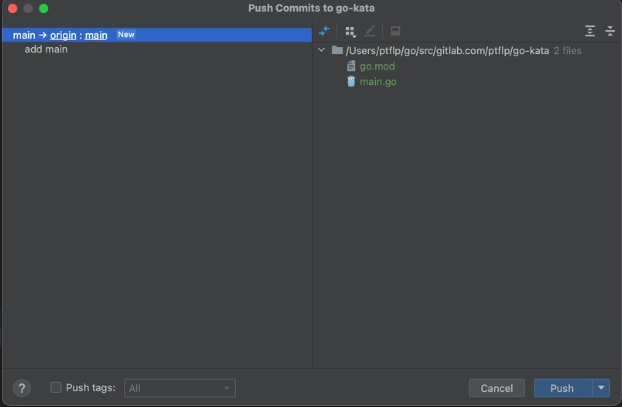Open the Group By grid icon

pyautogui.click(x=350, y=31)
